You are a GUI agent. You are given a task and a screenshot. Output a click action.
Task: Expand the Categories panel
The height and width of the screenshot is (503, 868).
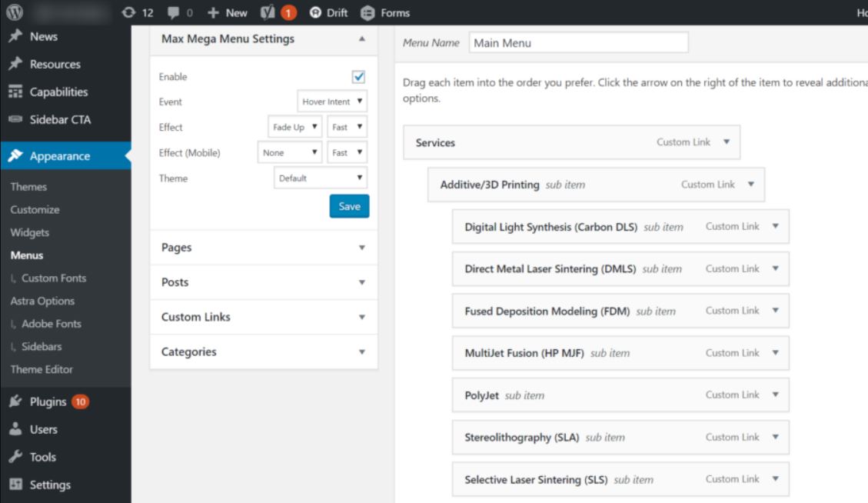[361, 351]
